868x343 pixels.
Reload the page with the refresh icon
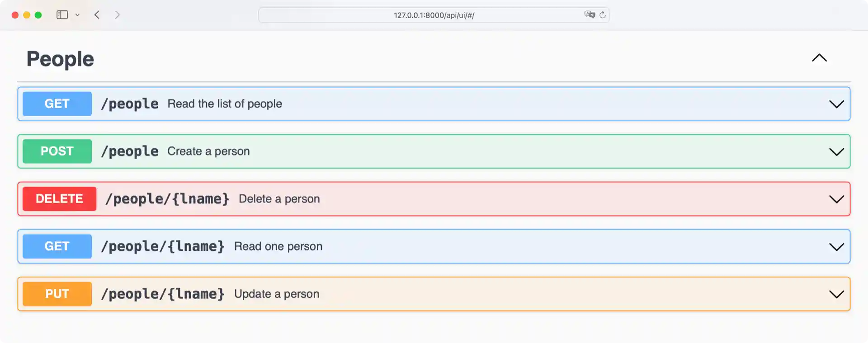tap(603, 15)
